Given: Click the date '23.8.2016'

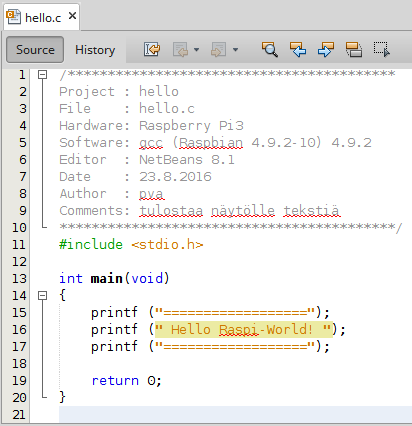Looking at the screenshot, I should (175, 177).
